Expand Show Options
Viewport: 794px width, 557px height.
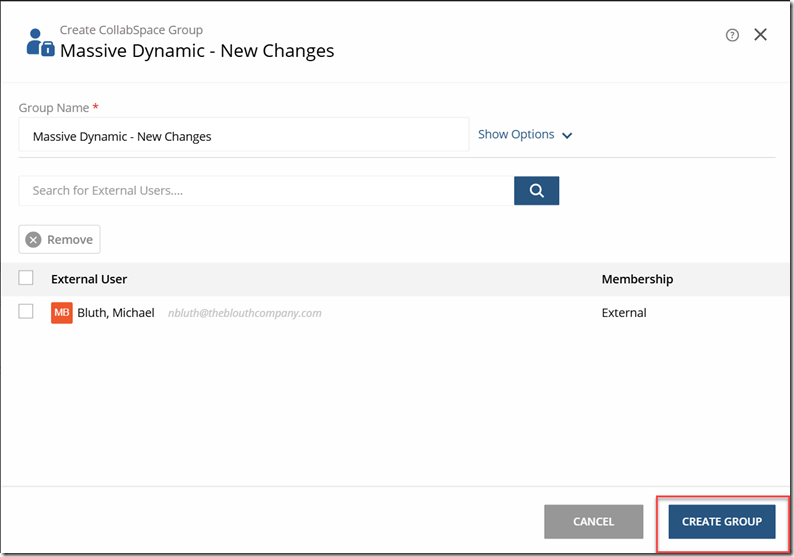[525, 134]
